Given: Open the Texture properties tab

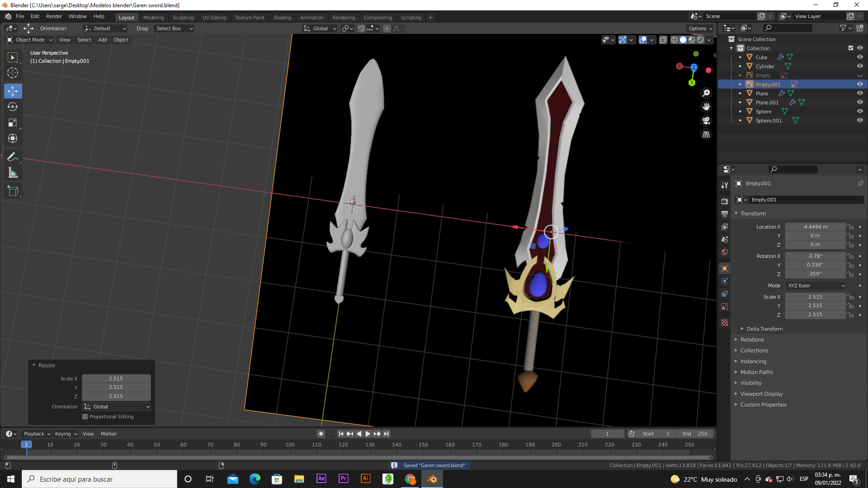Looking at the screenshot, I should 725,323.
